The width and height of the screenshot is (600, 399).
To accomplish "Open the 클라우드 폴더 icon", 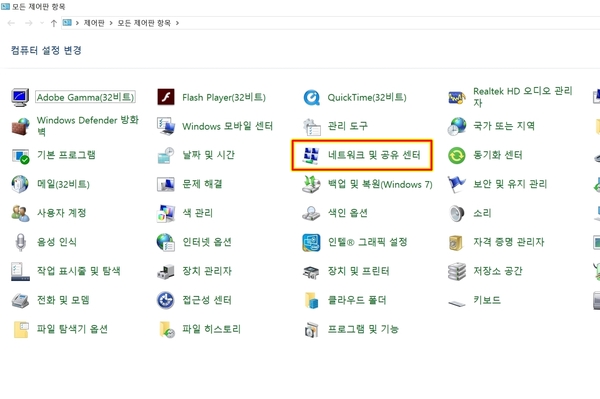I will tap(311, 301).
